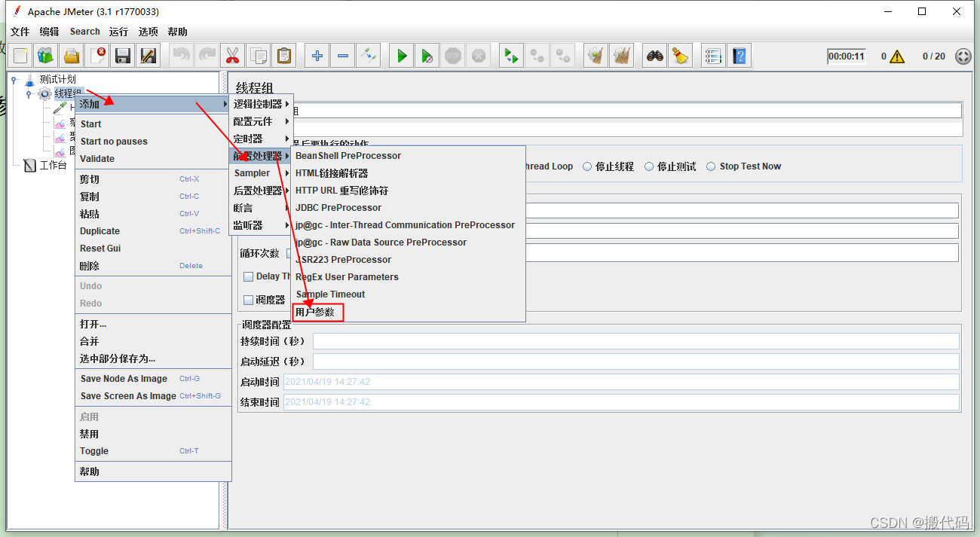The height and width of the screenshot is (537, 980).
Task: Expand the 断言 submenu
Action: (260, 208)
